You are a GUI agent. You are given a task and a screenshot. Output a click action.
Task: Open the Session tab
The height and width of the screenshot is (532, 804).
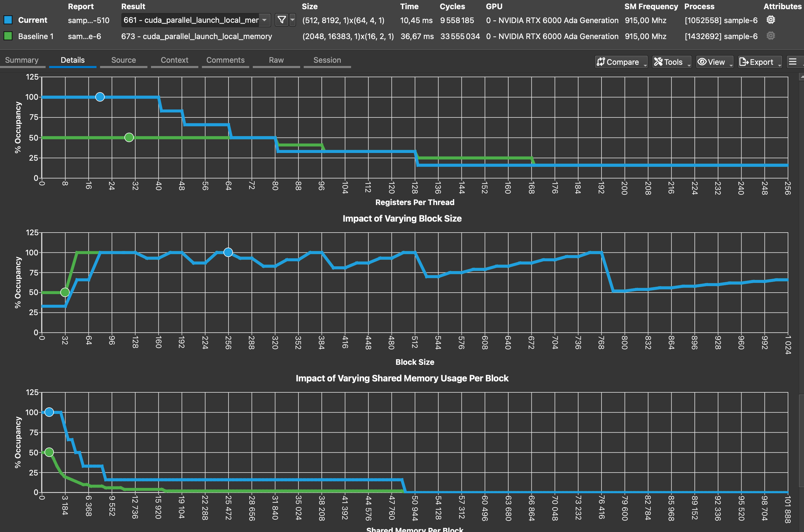tap(327, 60)
